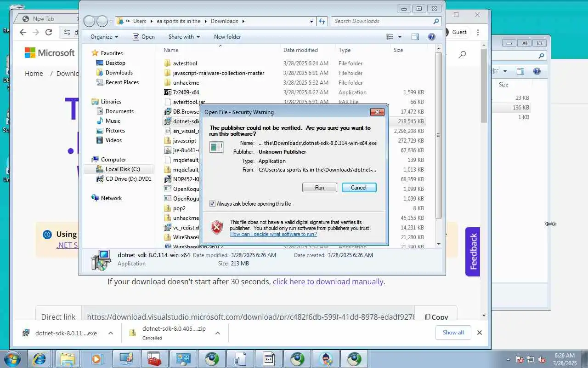Open Windows Media Player from the taskbar
The image size is (588, 368).
[96, 359]
